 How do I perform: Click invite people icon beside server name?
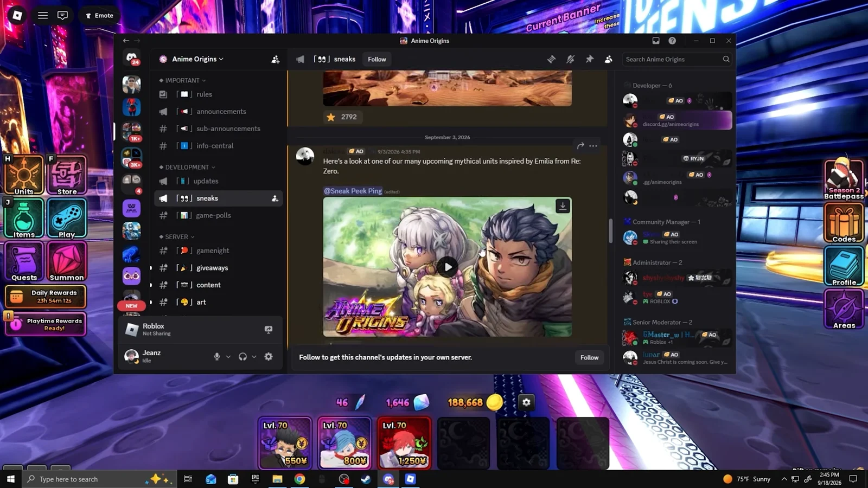pyautogui.click(x=275, y=59)
